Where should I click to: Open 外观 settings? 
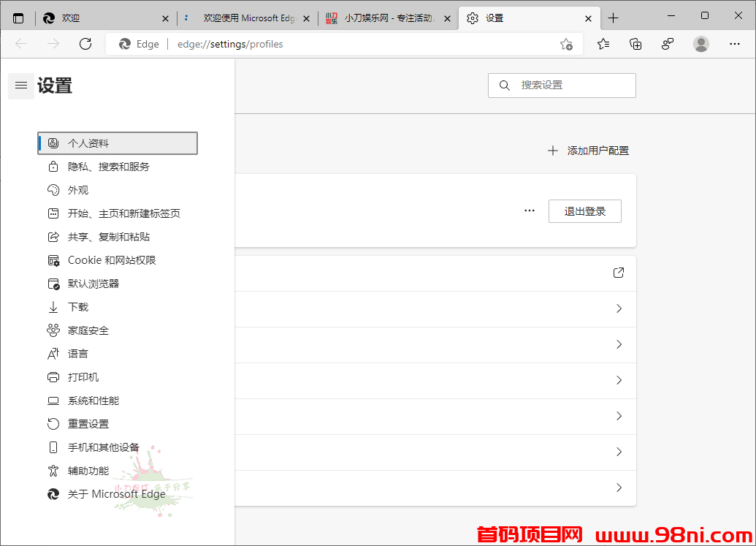118,190
